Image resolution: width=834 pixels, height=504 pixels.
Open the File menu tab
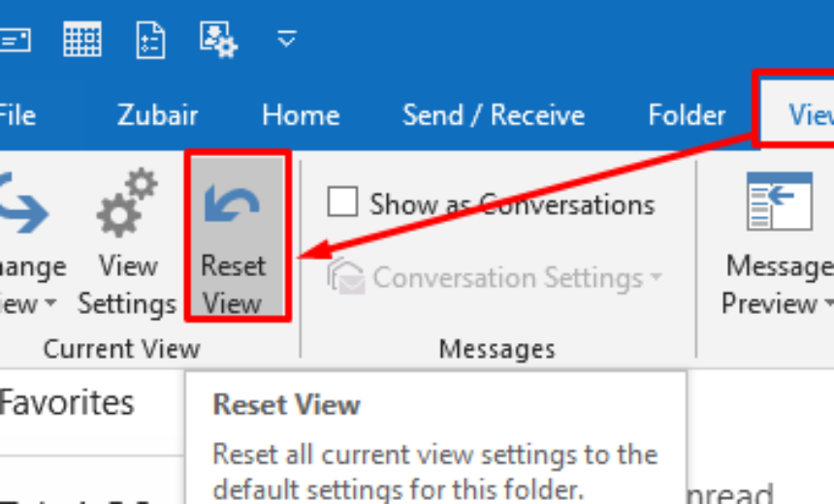point(16,115)
